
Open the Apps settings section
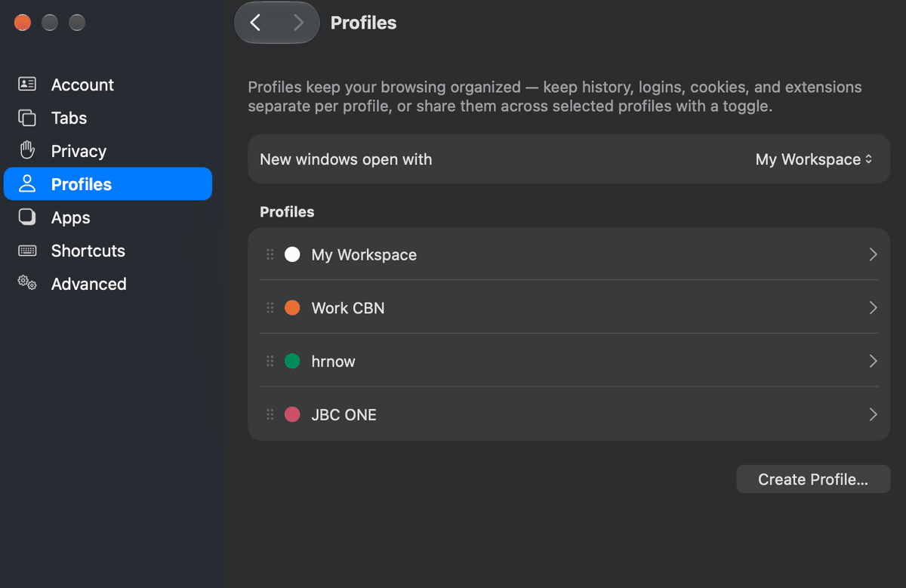click(108, 217)
